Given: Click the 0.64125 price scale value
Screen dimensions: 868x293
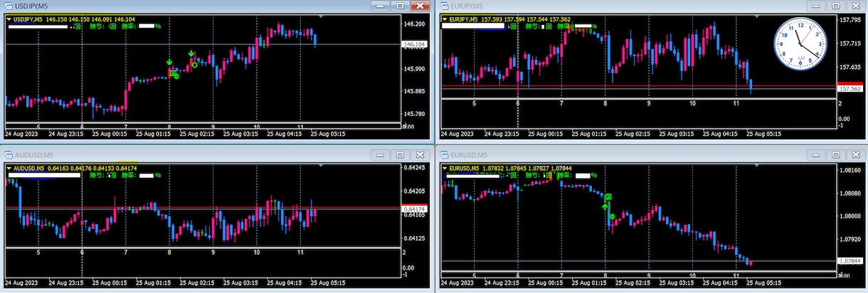Looking at the screenshot, I should click(414, 237).
